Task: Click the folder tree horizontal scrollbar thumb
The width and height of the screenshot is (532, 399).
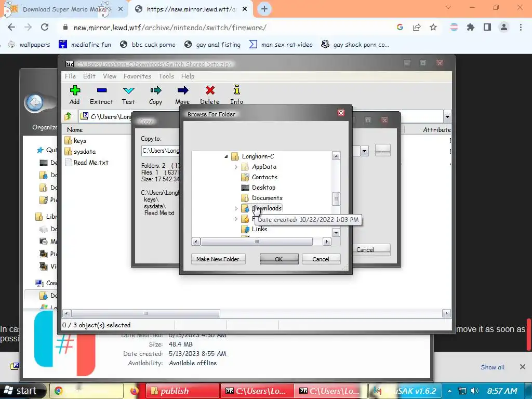Action: click(257, 242)
